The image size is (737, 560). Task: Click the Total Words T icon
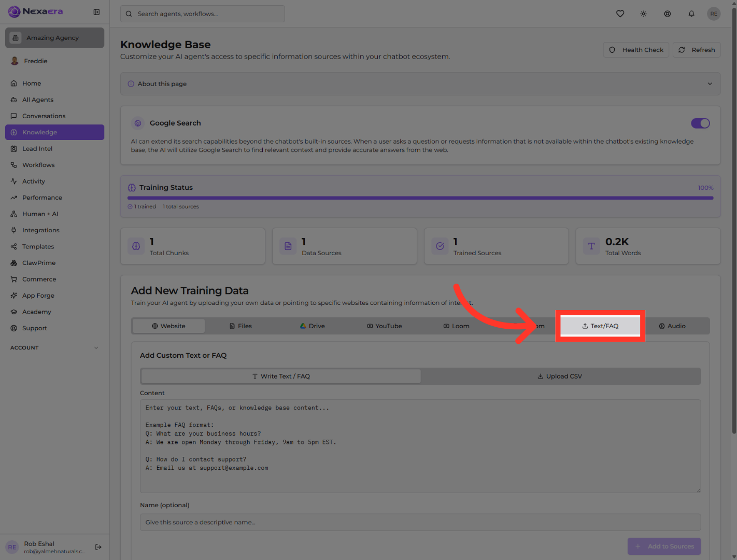point(591,246)
